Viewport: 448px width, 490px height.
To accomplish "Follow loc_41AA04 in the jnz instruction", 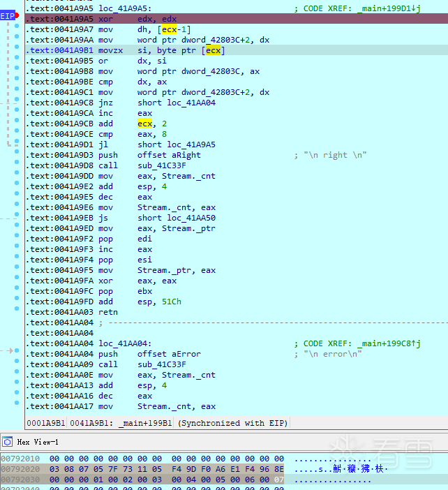I will 191,103.
